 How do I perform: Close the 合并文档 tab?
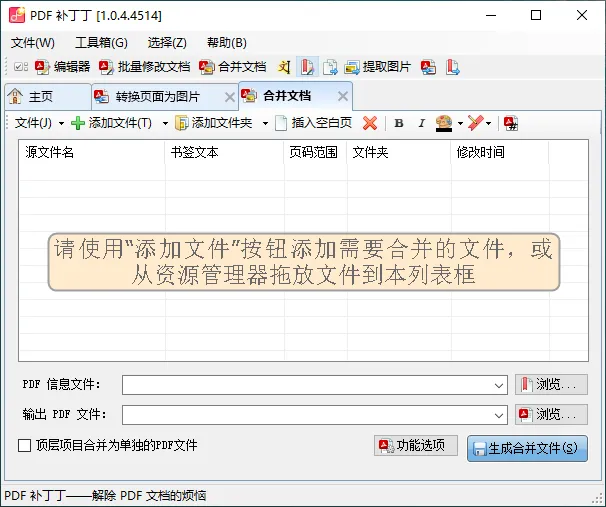[343, 96]
